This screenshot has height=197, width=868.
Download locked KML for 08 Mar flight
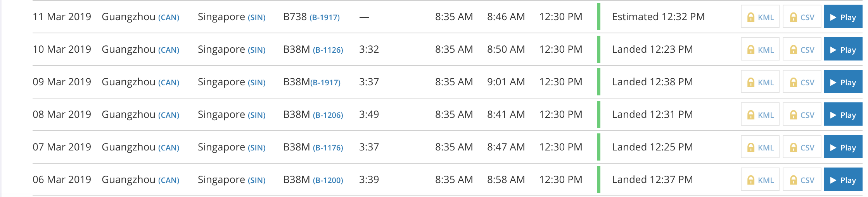coord(760,115)
